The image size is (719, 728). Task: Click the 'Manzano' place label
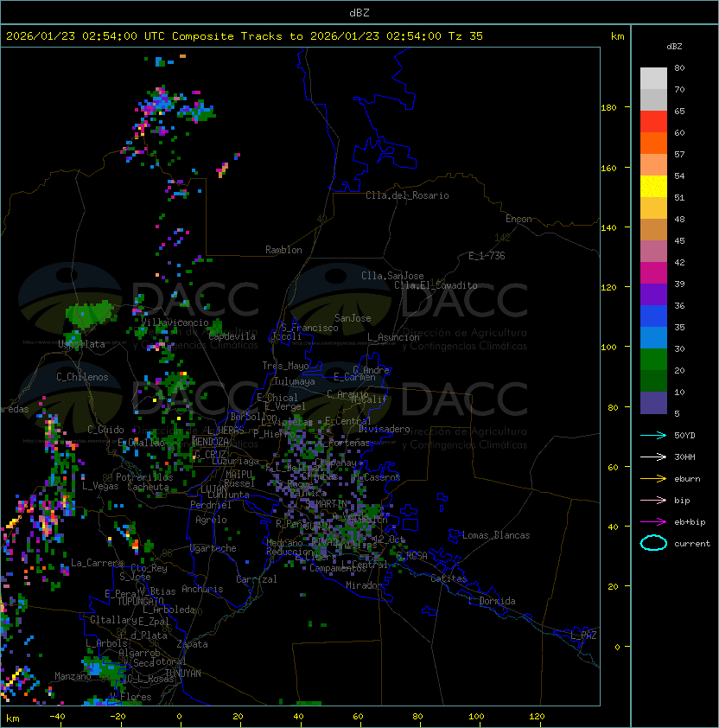73,676
